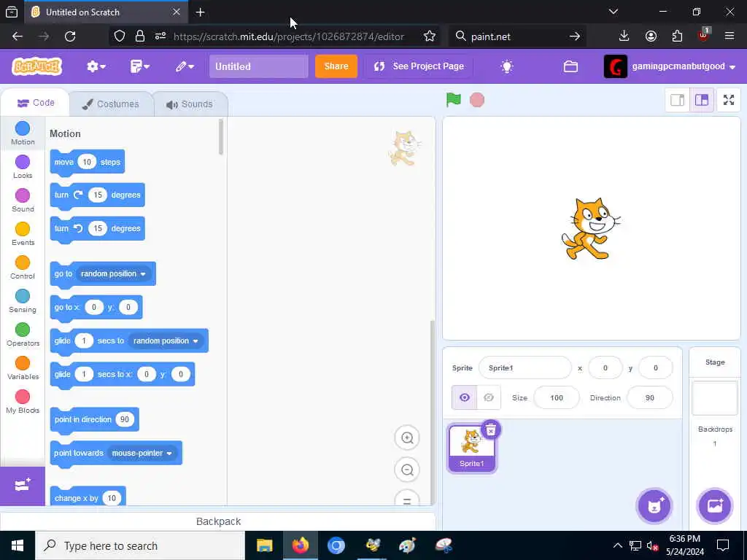Click the taskbar search box

pyautogui.click(x=140, y=545)
